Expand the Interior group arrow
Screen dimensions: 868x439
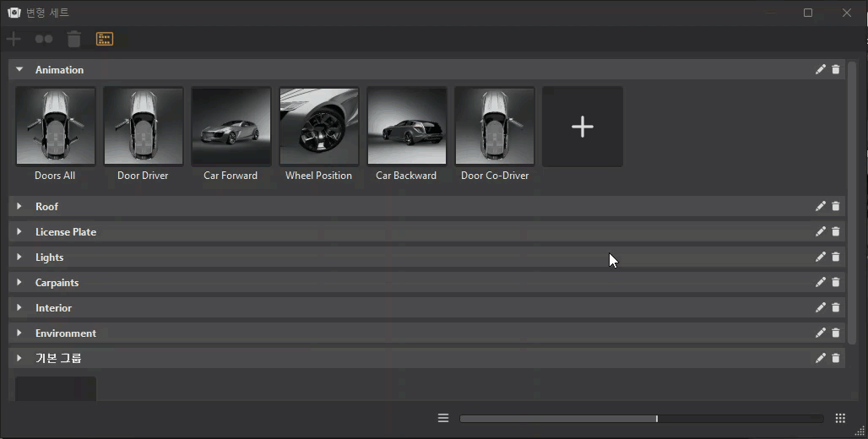pos(19,307)
